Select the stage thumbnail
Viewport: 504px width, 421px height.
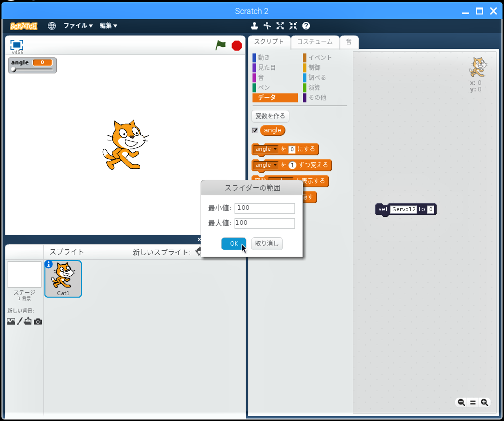24,274
